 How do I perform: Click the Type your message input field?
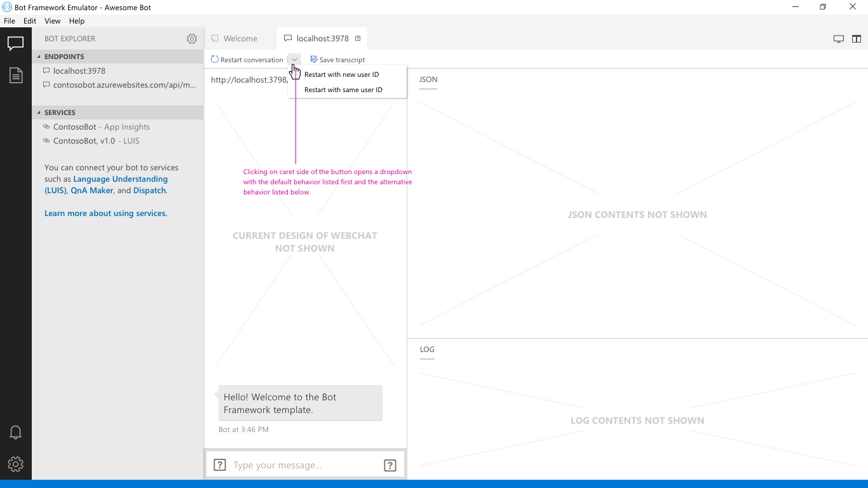[305, 465]
